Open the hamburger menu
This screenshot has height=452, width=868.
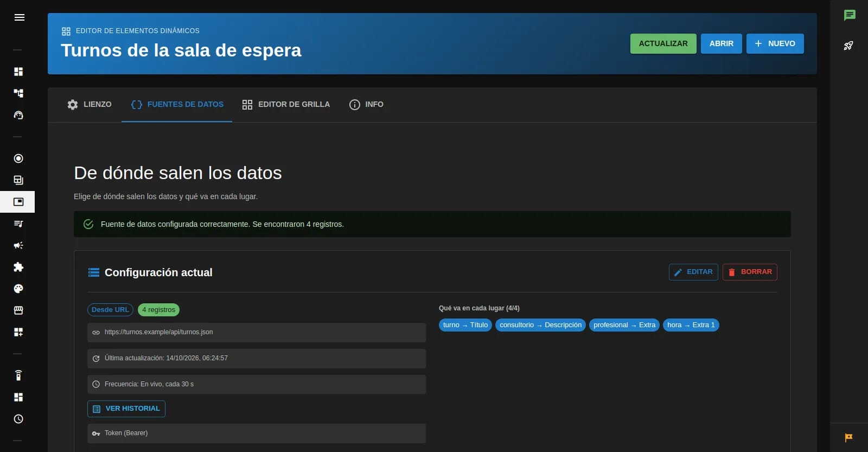point(20,17)
